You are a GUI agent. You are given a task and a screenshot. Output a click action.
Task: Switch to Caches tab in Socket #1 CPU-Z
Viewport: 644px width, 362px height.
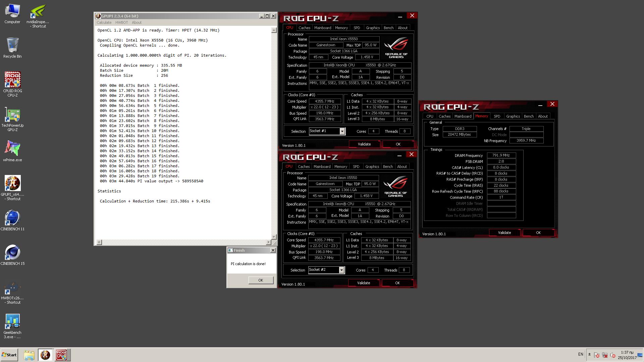click(304, 28)
